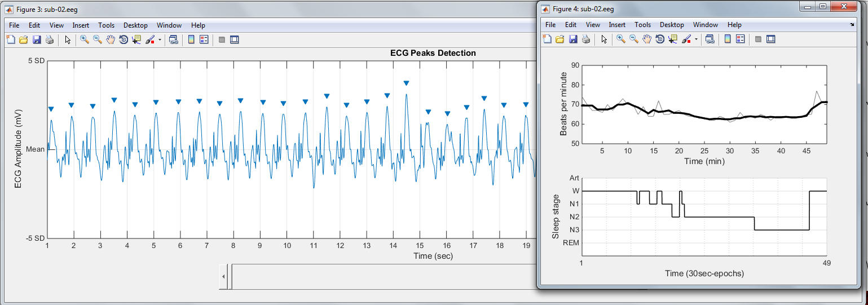Image resolution: width=868 pixels, height=305 pixels.
Task: Open Tools menu in Figure 3
Action: coord(106,25)
